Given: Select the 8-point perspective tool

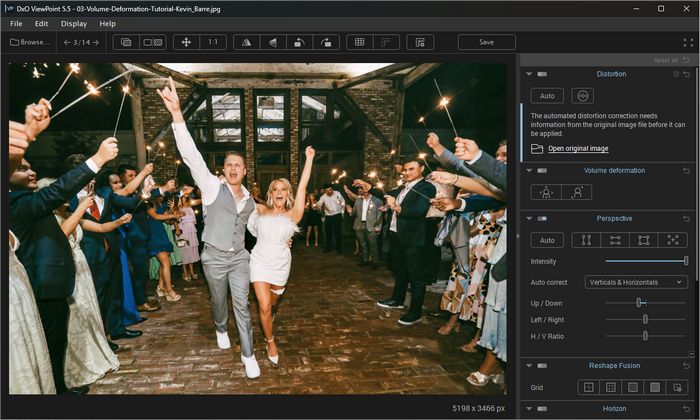Looking at the screenshot, I should click(x=674, y=240).
